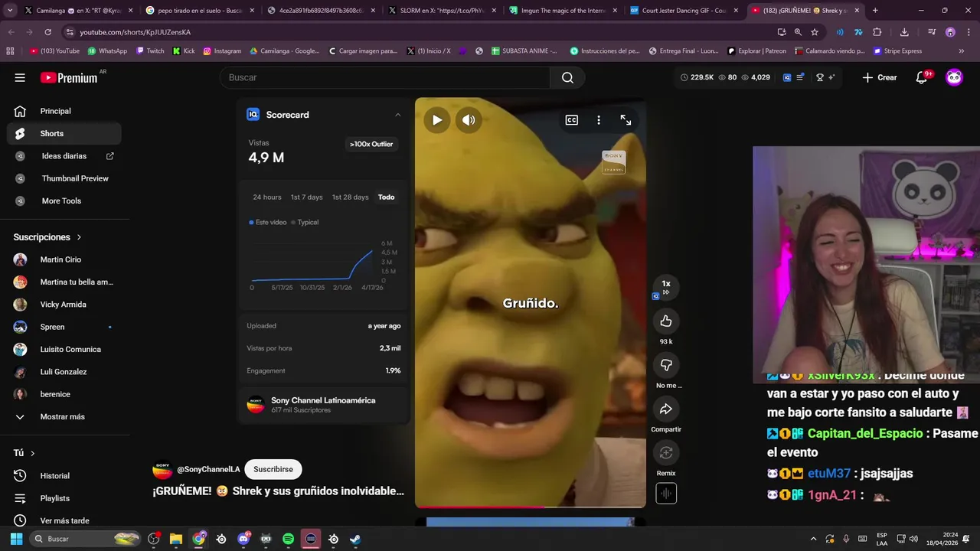Subscribe with the Suscribirse button

tap(273, 469)
